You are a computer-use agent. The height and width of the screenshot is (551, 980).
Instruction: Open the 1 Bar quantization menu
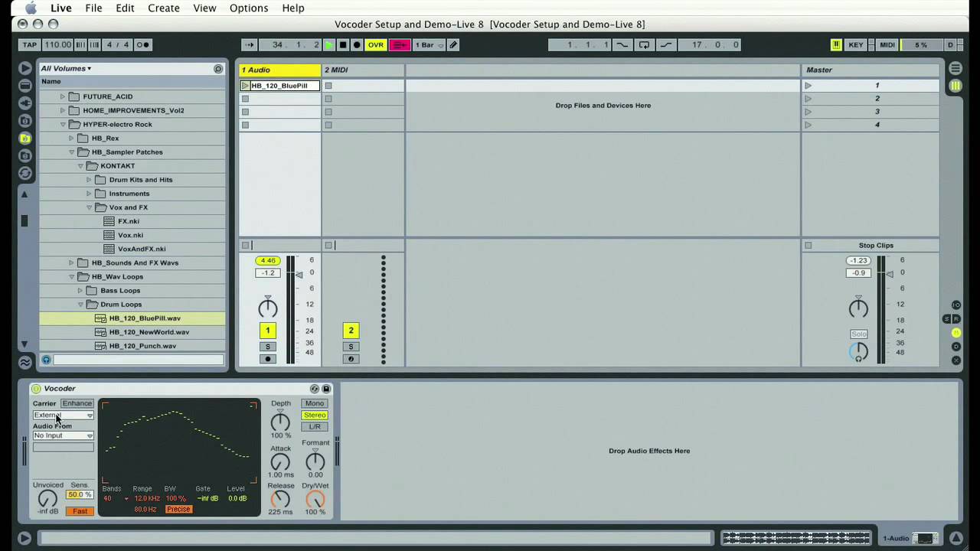click(429, 45)
